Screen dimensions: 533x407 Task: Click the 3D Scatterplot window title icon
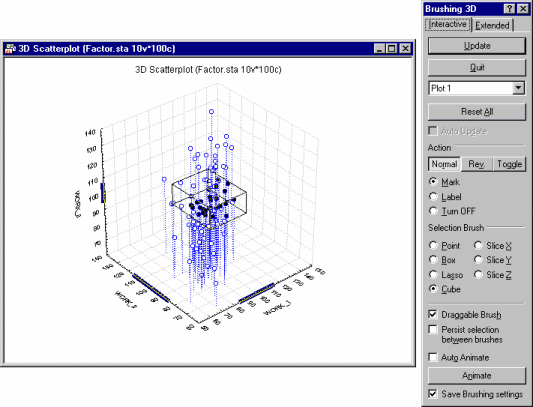point(11,49)
